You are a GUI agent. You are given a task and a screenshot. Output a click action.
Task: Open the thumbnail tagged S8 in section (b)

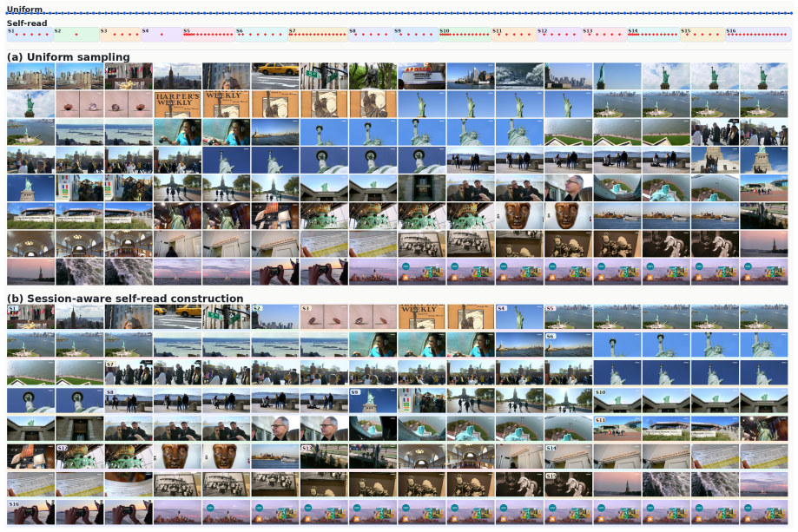129,400
